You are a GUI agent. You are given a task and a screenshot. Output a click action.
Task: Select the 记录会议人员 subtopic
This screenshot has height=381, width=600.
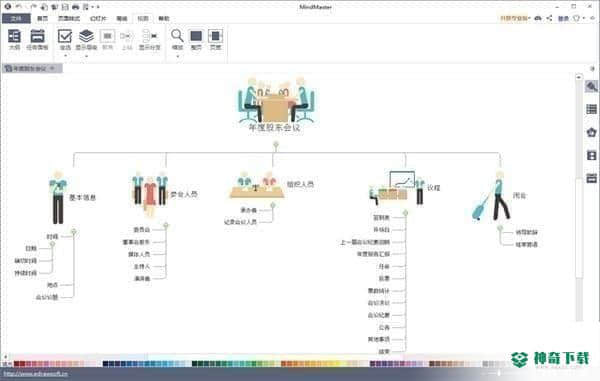[240, 222]
